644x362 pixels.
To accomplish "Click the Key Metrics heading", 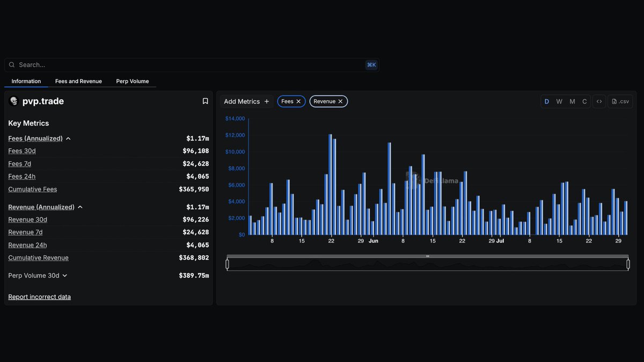I will click(x=28, y=123).
